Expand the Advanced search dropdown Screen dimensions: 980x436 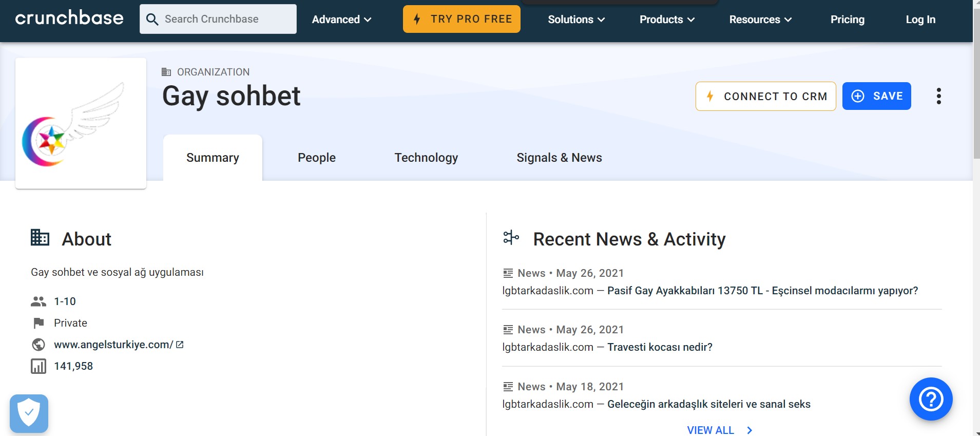click(x=341, y=20)
